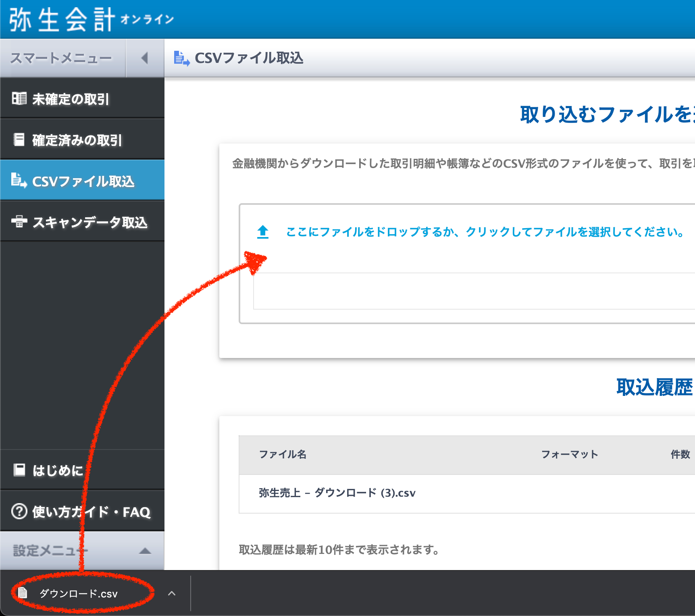Select CSVファイル取込 in the sidebar menu
Screen dimensions: 695x616
83,181
